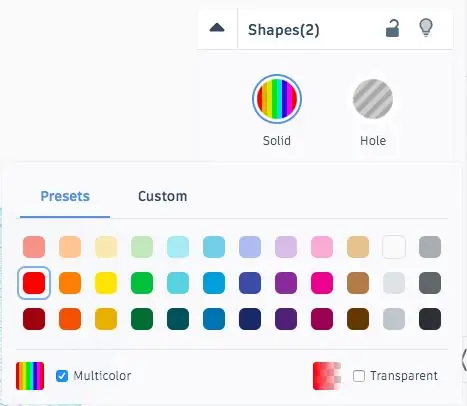Select the Solid rainbow circle icon
The height and width of the screenshot is (406, 467).
[x=277, y=99]
